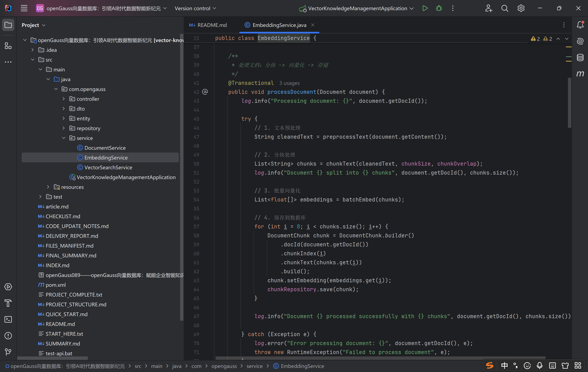Open the Version control dropdown

195,8
